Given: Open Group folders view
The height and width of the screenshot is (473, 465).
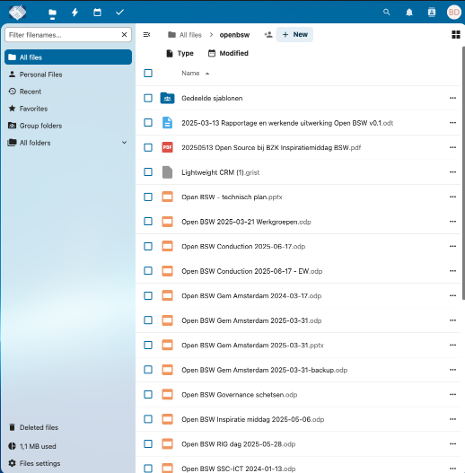Looking at the screenshot, I should pyautogui.click(x=68, y=126).
